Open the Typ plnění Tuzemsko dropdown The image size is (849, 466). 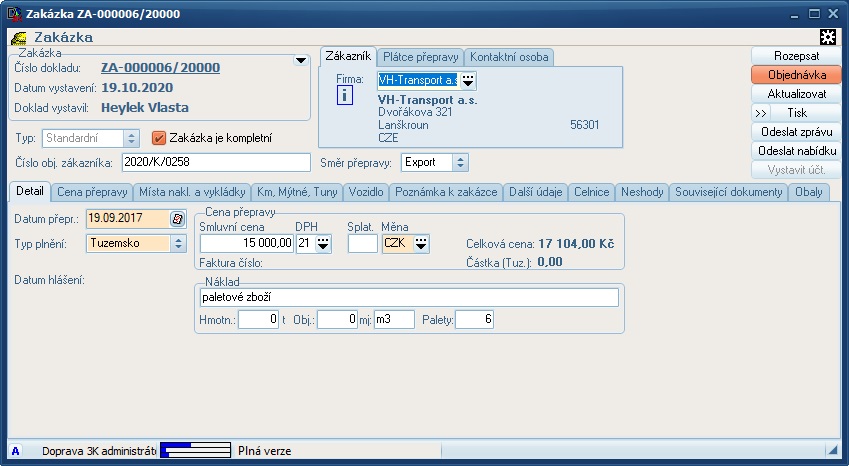pyautogui.click(x=178, y=244)
